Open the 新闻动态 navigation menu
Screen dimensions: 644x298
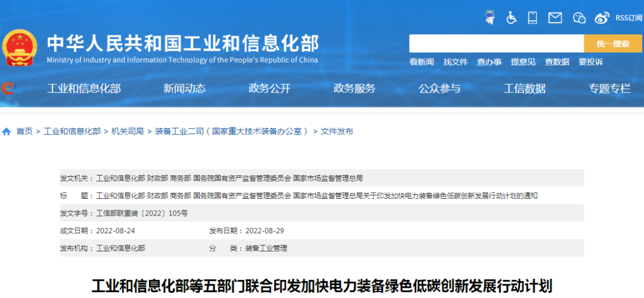[x=184, y=88]
